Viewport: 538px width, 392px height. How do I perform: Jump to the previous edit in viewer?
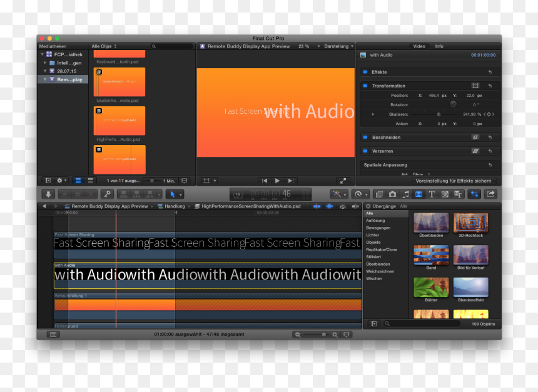(x=264, y=181)
